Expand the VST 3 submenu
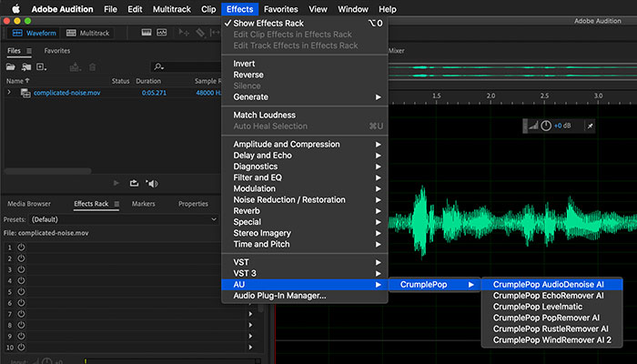637x364 pixels. [x=304, y=273]
